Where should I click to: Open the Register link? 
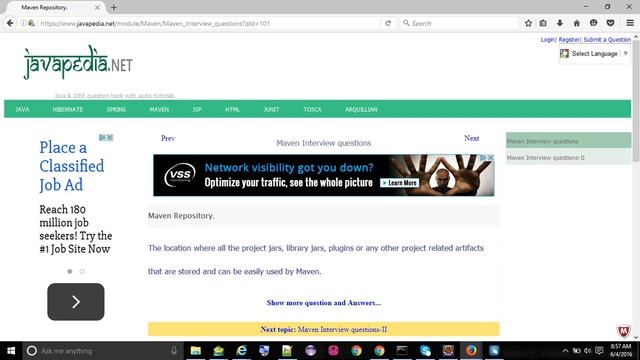pyautogui.click(x=569, y=40)
